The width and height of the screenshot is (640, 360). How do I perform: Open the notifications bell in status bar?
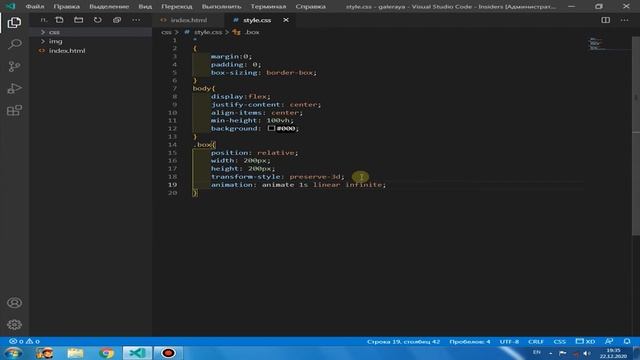coord(627,341)
